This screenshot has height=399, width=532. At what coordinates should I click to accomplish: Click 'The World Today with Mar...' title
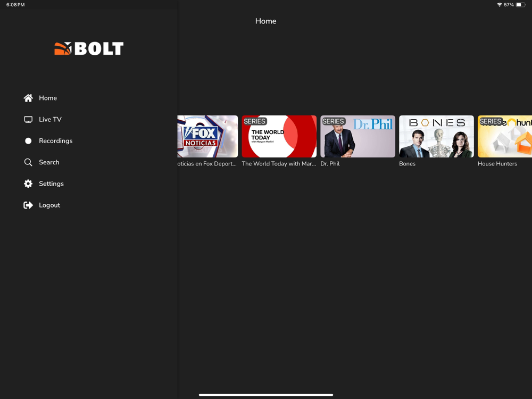279,163
